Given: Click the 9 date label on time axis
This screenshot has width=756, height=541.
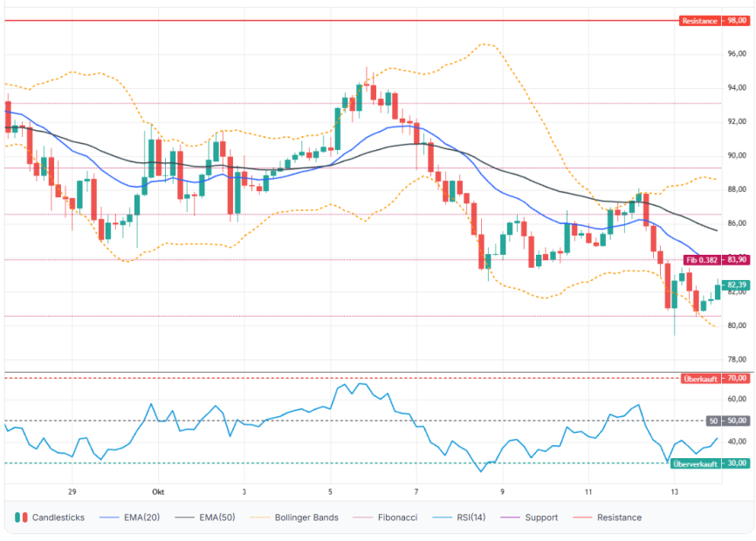Looking at the screenshot, I should tap(502, 492).
